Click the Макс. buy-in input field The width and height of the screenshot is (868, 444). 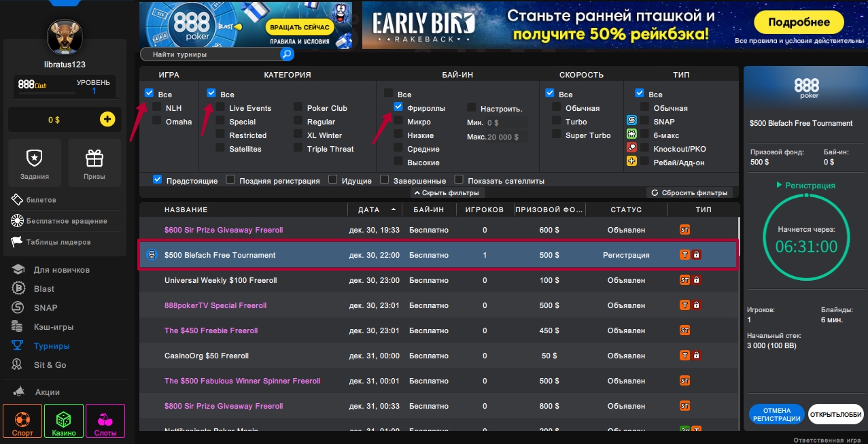[x=507, y=137]
